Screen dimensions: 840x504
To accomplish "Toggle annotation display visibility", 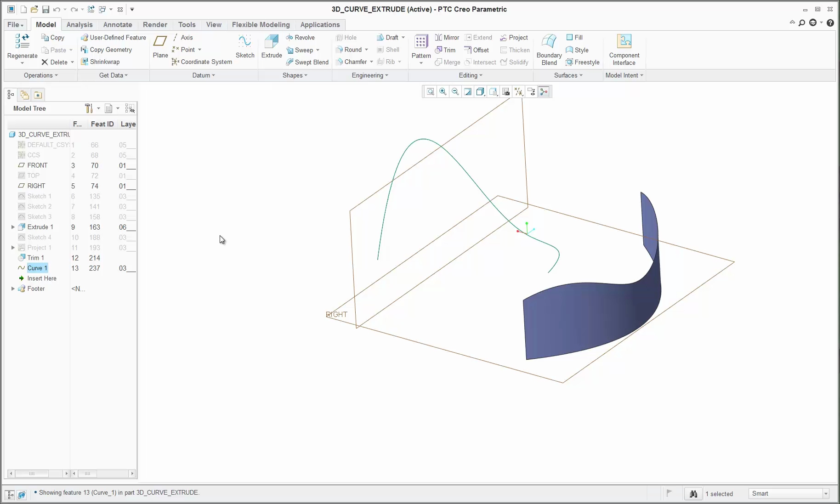I will (x=531, y=91).
